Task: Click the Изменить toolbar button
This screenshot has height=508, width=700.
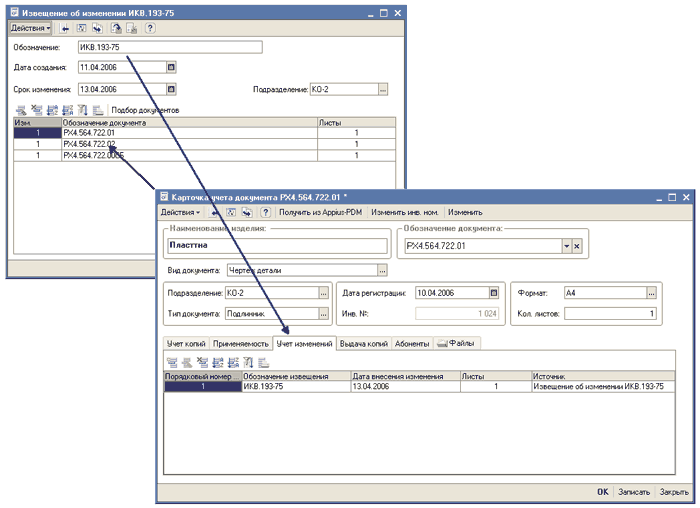Action: [465, 212]
